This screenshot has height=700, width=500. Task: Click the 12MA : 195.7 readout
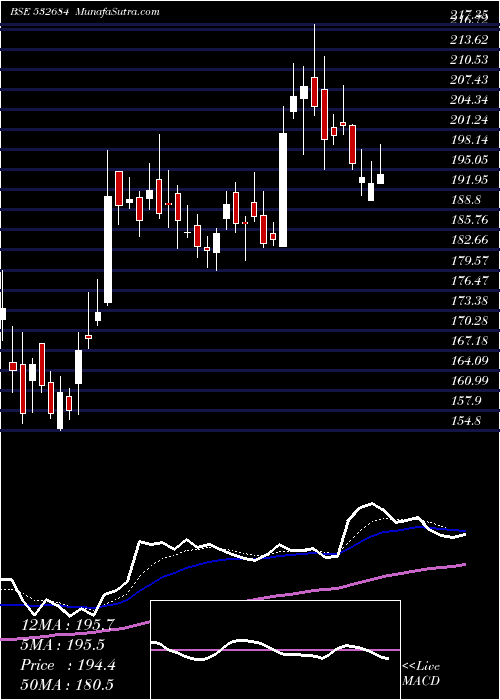(68, 625)
